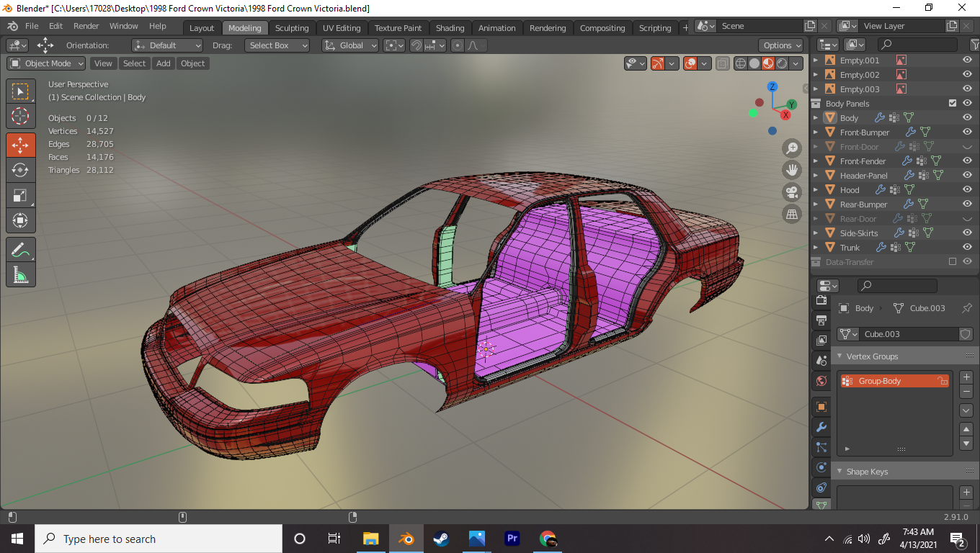Open the Particles properties tab
Viewport: 980px width, 553px height.
(x=821, y=447)
